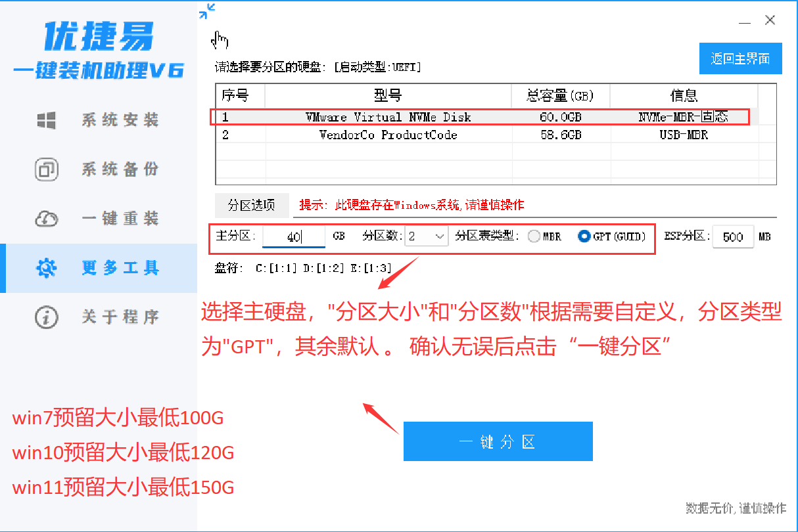Click the info icon beside 关于程序

point(46,317)
